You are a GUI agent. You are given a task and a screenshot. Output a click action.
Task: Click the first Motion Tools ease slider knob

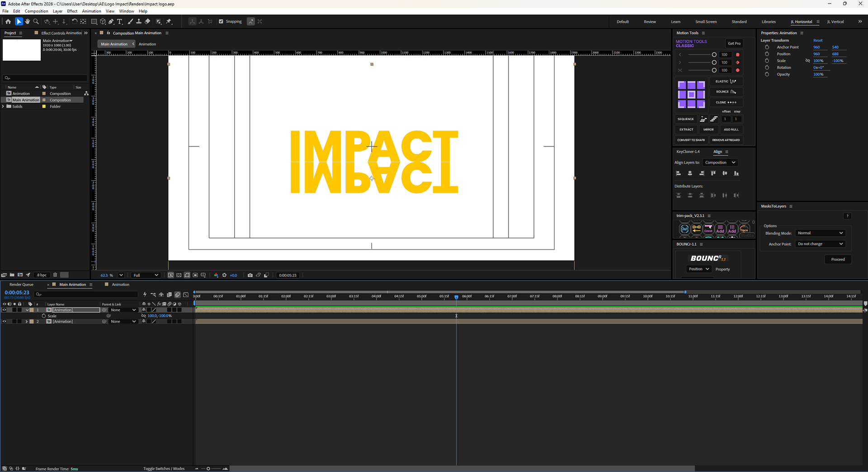pos(714,55)
